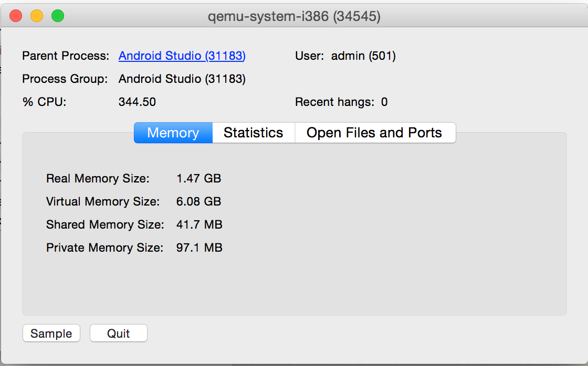The image size is (588, 366).
Task: Click the % CPU value 344.50
Action: (137, 102)
